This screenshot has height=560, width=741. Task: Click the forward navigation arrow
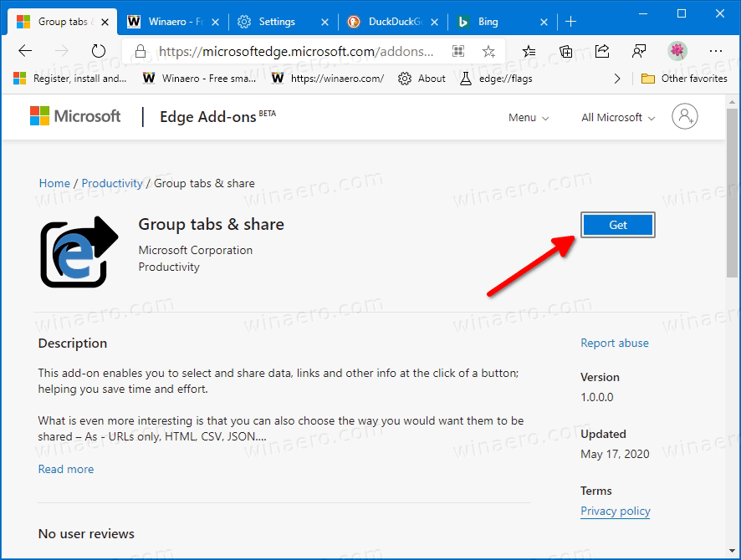[x=61, y=50]
